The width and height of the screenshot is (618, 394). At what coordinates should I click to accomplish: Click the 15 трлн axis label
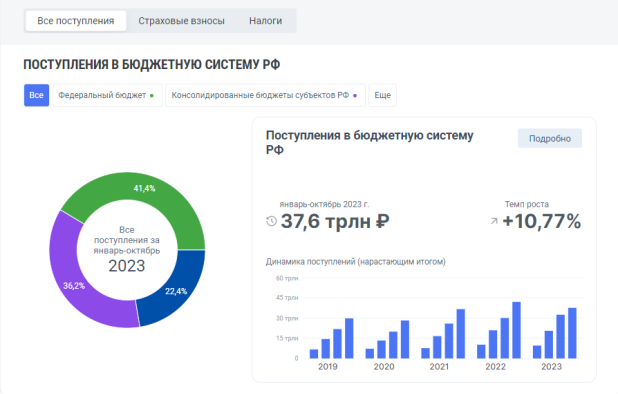(x=287, y=338)
